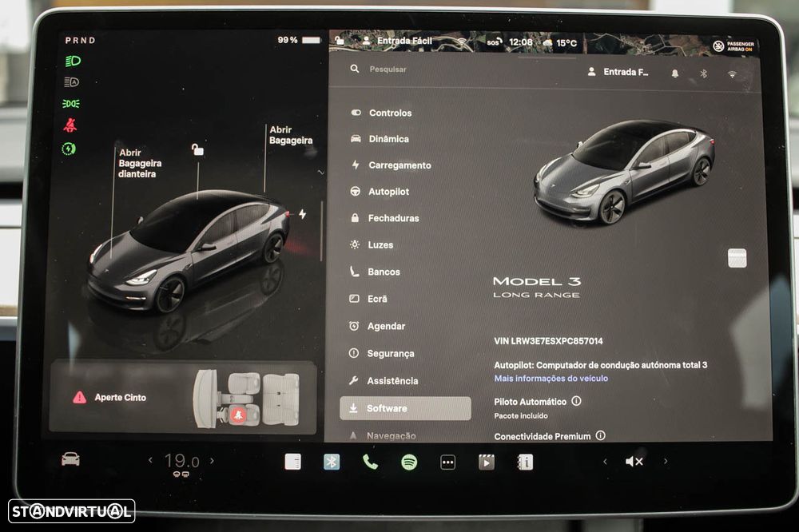Select Fechaduras menu entry
The width and height of the screenshot is (799, 532).
coord(385,218)
